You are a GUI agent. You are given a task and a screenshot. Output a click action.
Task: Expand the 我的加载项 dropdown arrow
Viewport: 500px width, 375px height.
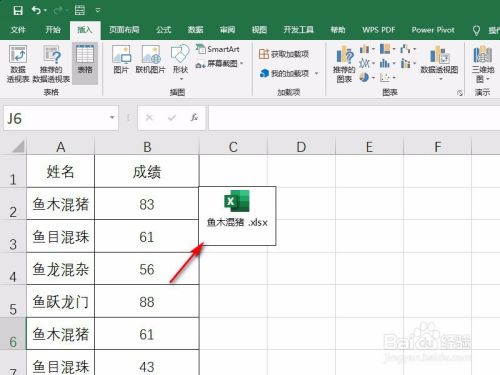tap(316, 73)
